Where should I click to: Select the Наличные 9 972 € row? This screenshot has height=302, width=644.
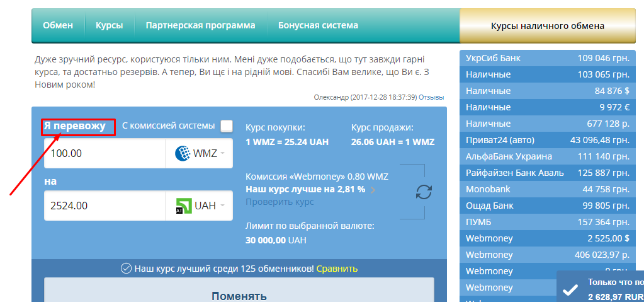click(x=548, y=107)
